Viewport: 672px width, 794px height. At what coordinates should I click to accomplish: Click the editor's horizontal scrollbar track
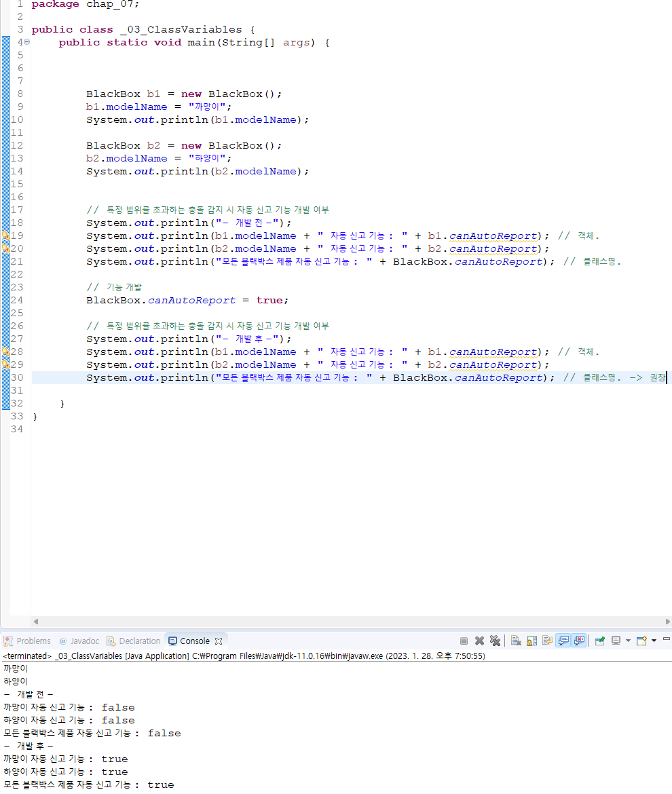pos(352,622)
